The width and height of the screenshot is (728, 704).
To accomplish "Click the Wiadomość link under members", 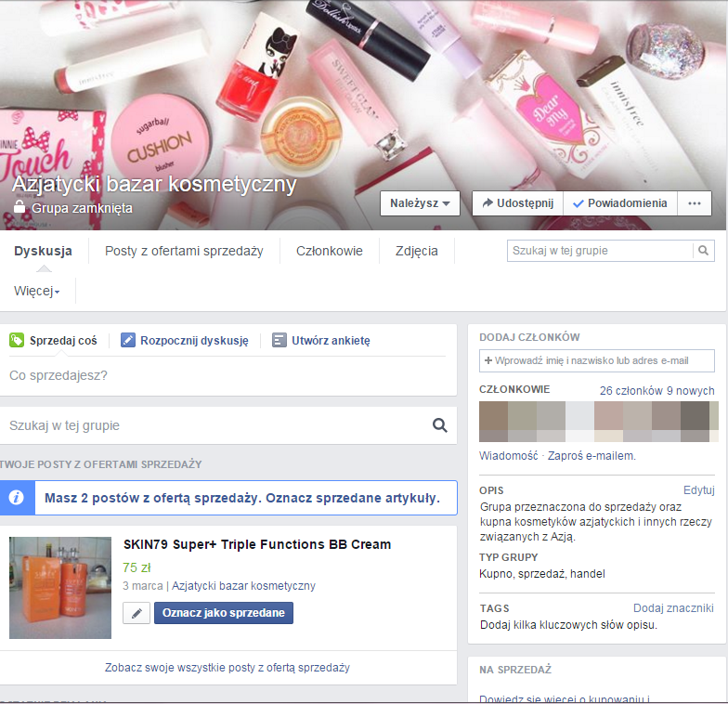I will [509, 456].
